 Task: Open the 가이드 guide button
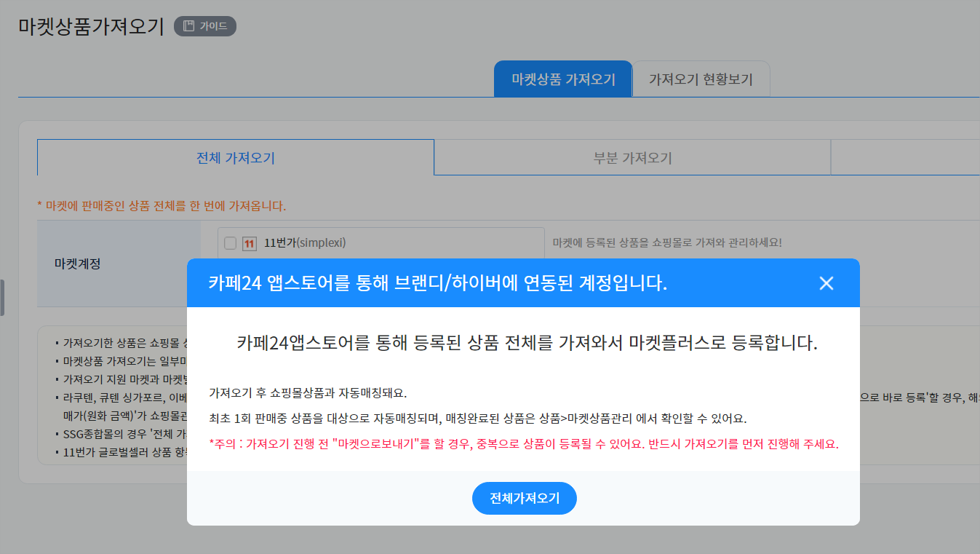tap(205, 26)
